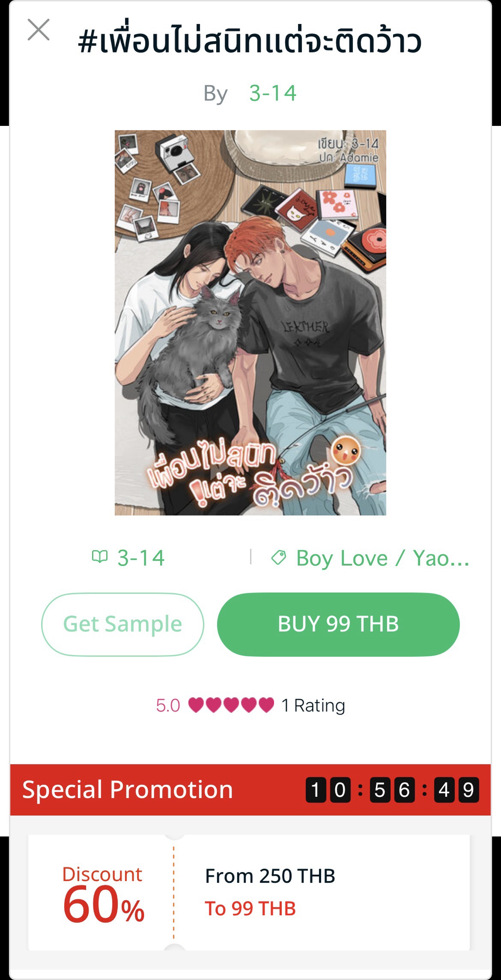501x980 pixels.
Task: Click the promotion countdown timer
Action: tap(392, 790)
